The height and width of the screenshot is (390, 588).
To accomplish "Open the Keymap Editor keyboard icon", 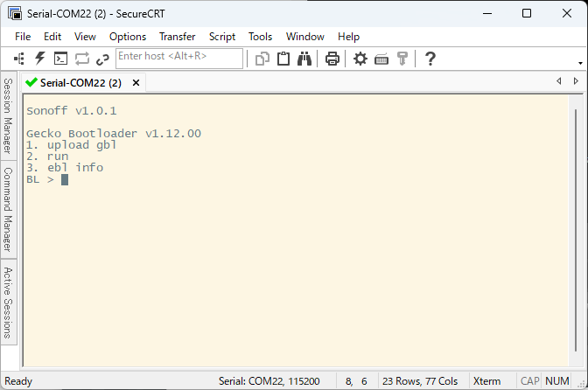I will click(381, 59).
